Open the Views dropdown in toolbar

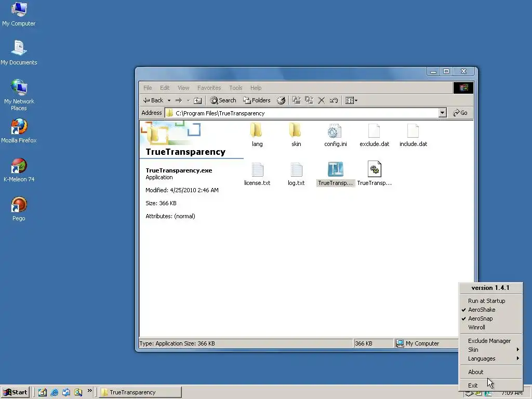point(351,100)
